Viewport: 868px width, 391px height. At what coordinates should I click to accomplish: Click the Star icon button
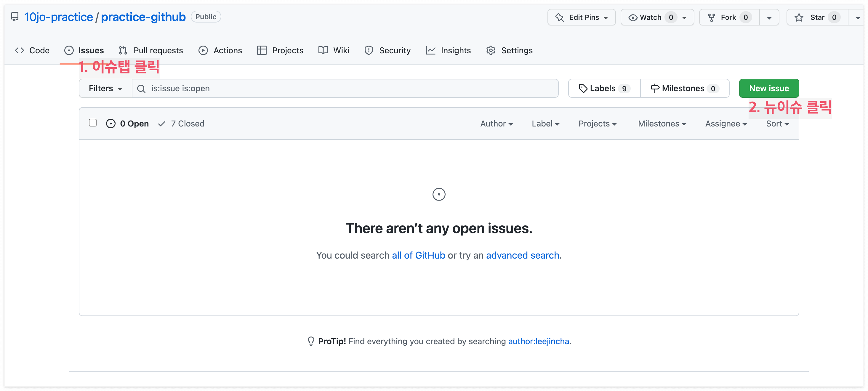(799, 17)
